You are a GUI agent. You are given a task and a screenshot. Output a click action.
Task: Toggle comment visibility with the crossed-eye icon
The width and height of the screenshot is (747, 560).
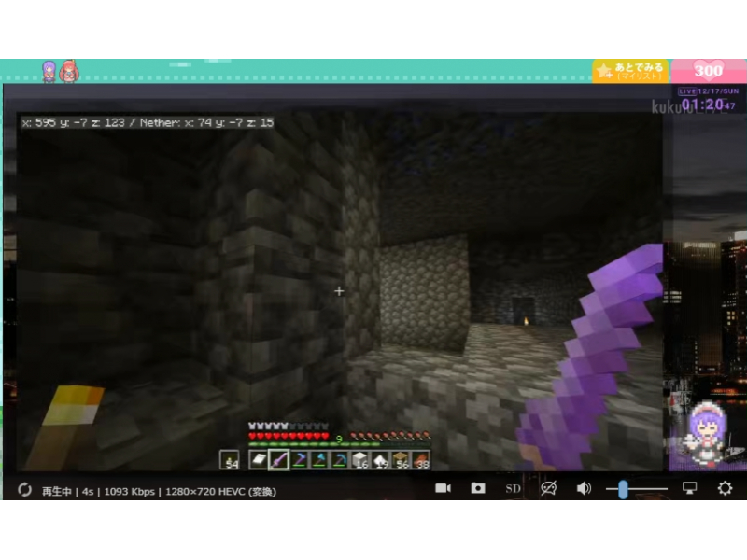pyautogui.click(x=548, y=488)
